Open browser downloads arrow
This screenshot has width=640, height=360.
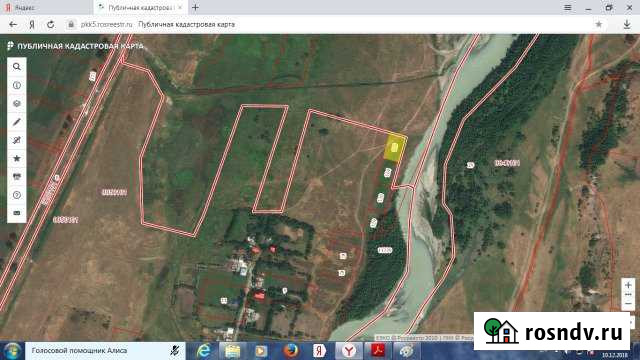(627, 24)
